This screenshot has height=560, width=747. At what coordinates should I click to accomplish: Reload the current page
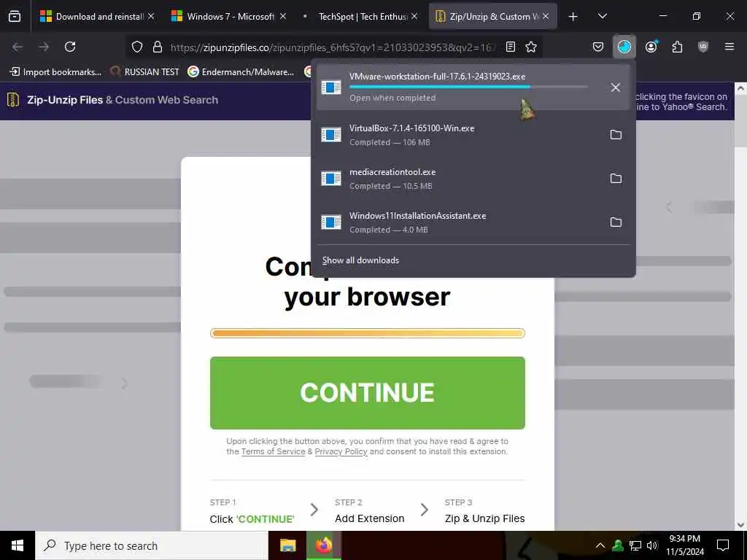pyautogui.click(x=70, y=47)
